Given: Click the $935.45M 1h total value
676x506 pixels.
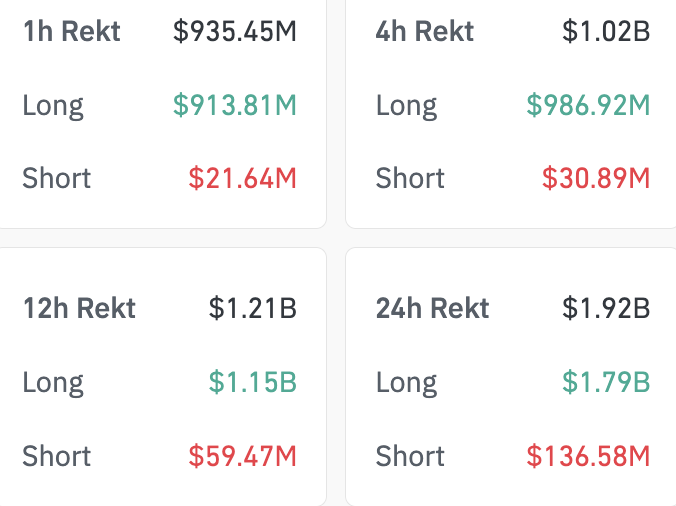Looking at the screenshot, I should 235,32.
